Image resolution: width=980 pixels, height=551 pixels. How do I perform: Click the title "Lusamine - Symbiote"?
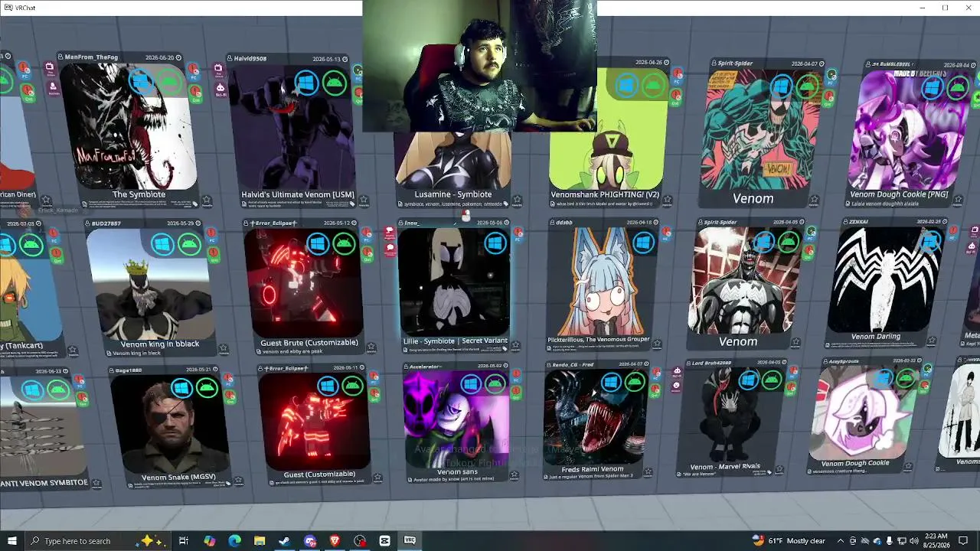(453, 194)
